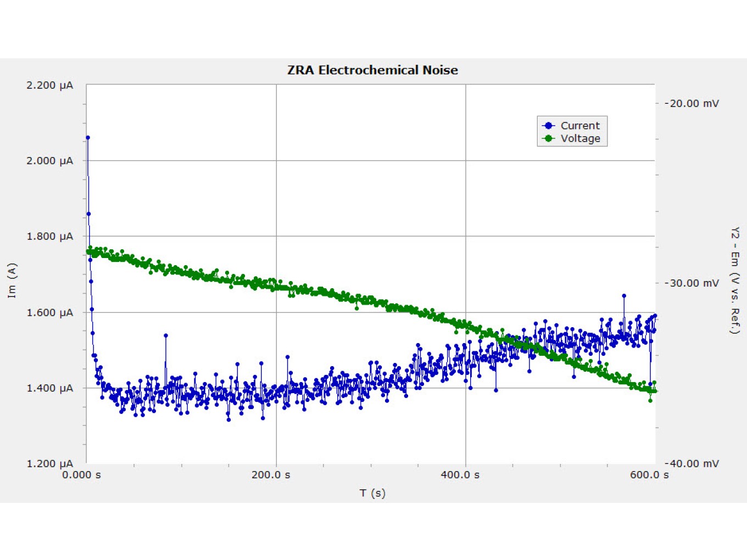Viewport: 747px width, 560px height.
Task: Select the Current legend entry
Action: 572,125
